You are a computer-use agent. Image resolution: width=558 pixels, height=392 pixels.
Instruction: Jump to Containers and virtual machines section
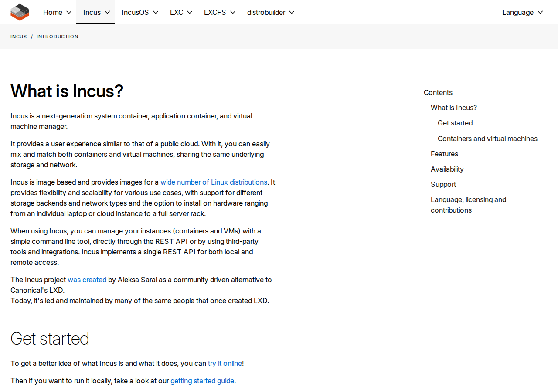tap(487, 139)
